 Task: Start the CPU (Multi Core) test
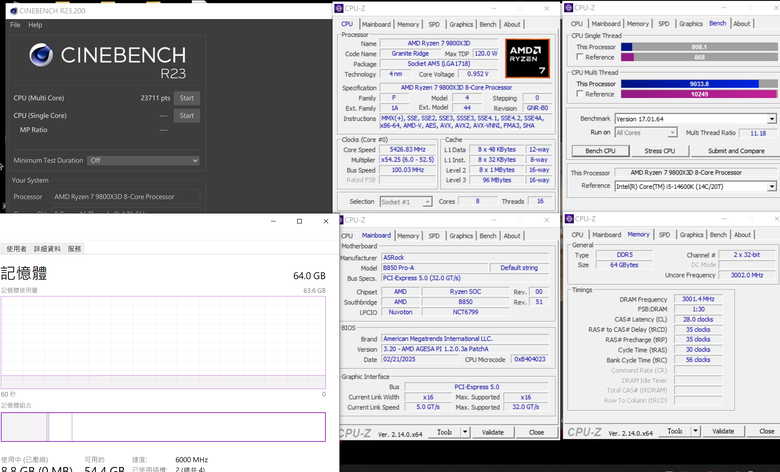[187, 98]
